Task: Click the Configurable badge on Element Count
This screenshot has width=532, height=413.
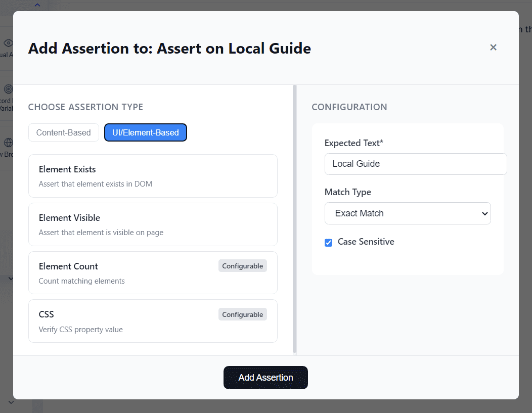Action: tap(242, 265)
